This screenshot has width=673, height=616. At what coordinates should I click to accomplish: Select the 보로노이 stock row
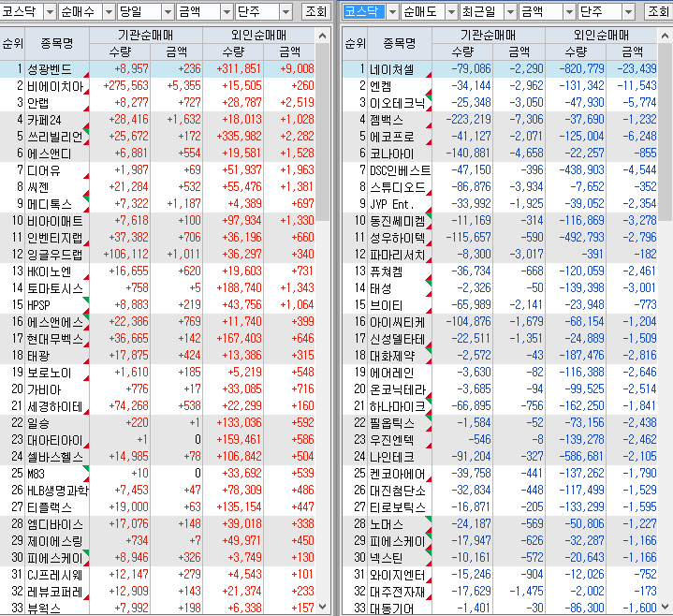click(157, 373)
